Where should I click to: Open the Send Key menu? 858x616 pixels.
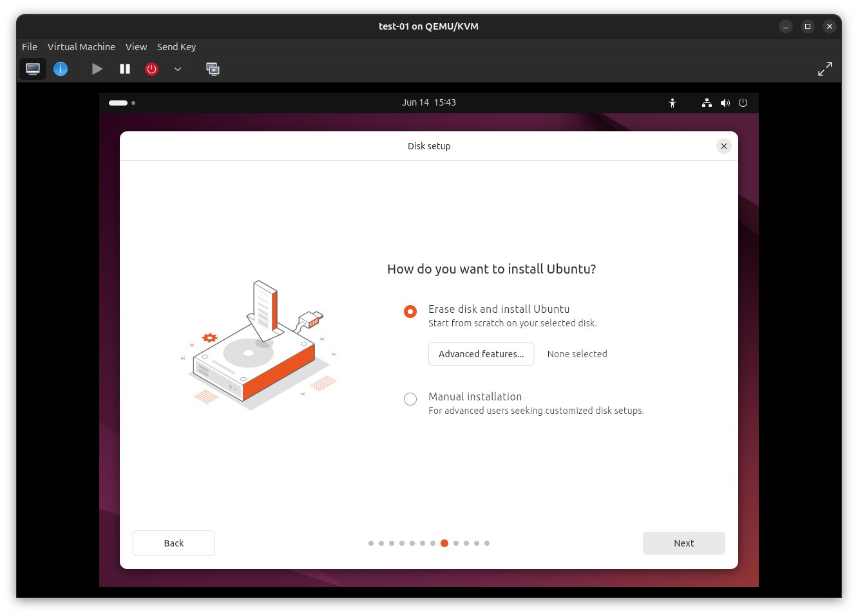point(176,46)
